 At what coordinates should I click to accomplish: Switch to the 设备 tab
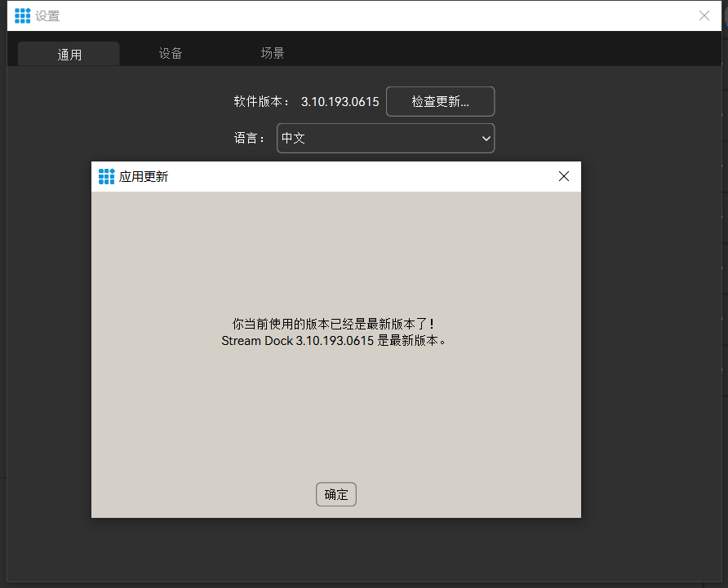pos(171,53)
